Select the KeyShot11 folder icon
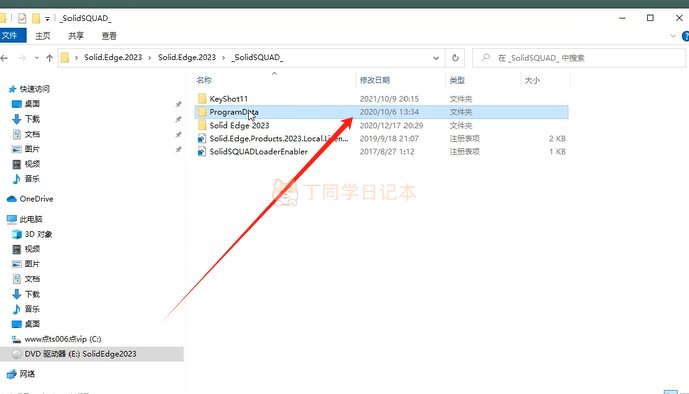Screen dimensions: 689x394 (202, 99)
